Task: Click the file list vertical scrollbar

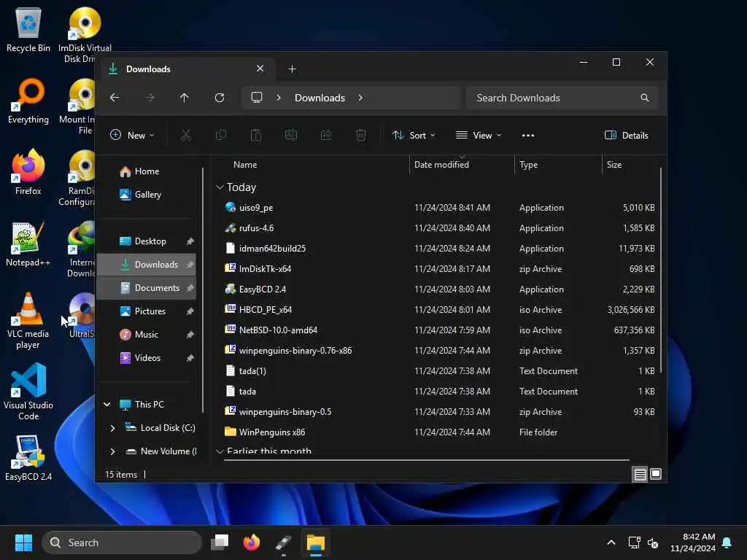Action: [x=661, y=270]
